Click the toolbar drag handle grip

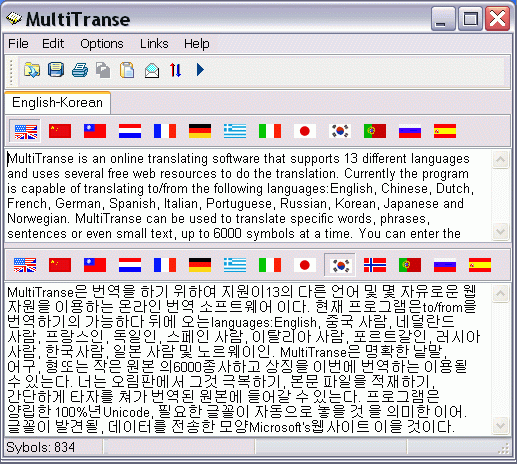click(12, 72)
